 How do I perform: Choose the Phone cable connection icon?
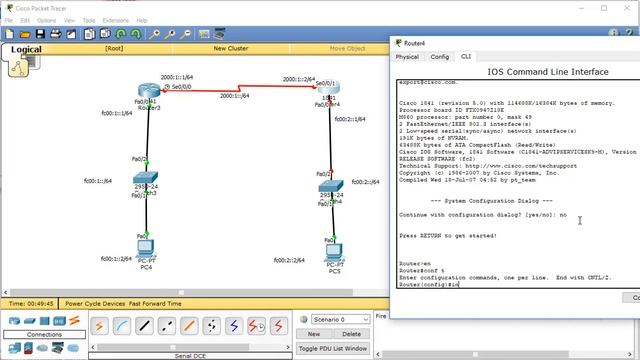tap(211, 326)
